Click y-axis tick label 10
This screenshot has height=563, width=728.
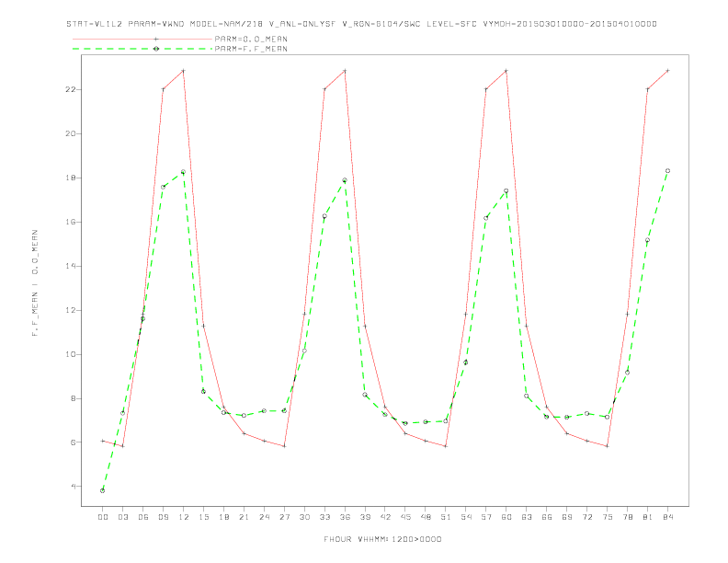(71, 354)
